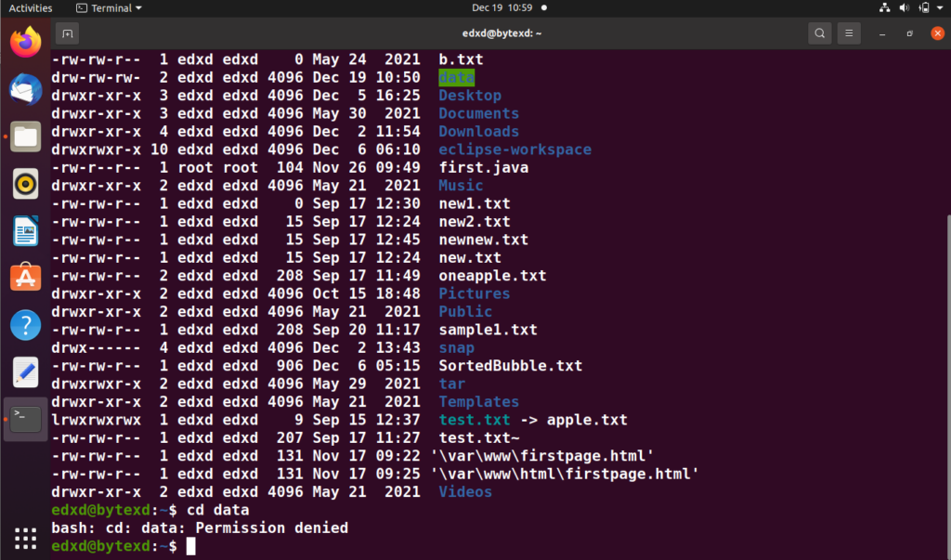Viewport: 951px width, 560px height.
Task: Open LibreOffice Writer from dock
Action: pyautogui.click(x=25, y=231)
